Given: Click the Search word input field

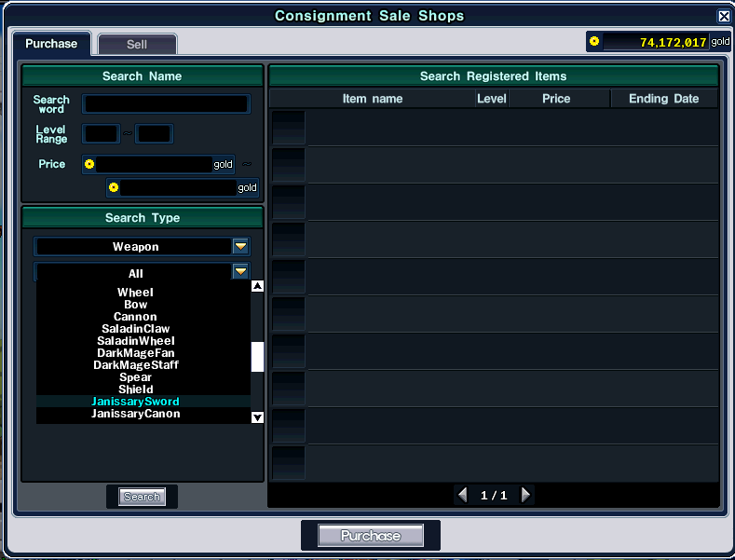Looking at the screenshot, I should point(167,104).
